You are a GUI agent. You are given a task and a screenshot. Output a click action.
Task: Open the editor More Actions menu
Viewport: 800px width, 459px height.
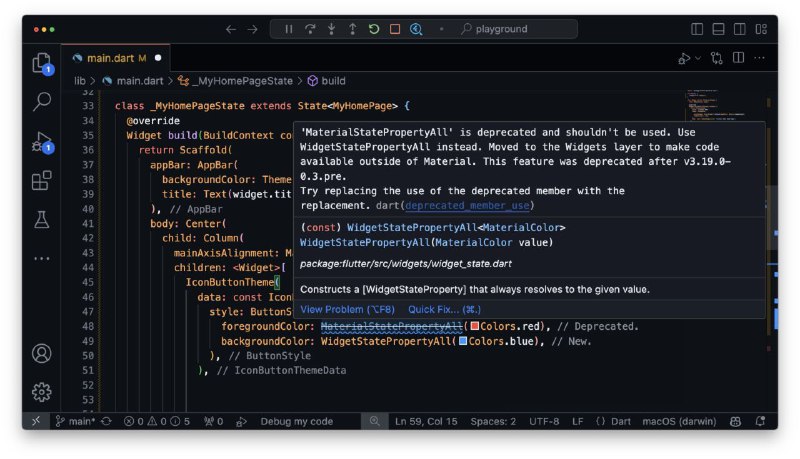point(759,58)
